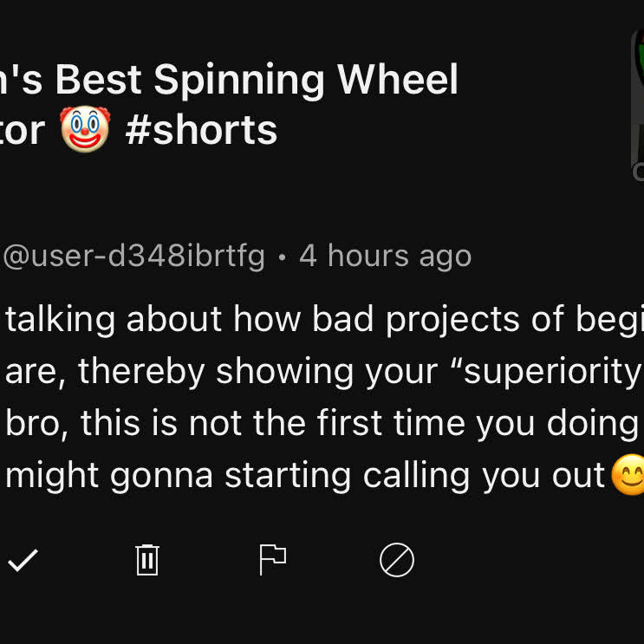This screenshot has width=644, height=644.
Task: Click the word "Wheel" in the video title
Action: (x=398, y=81)
